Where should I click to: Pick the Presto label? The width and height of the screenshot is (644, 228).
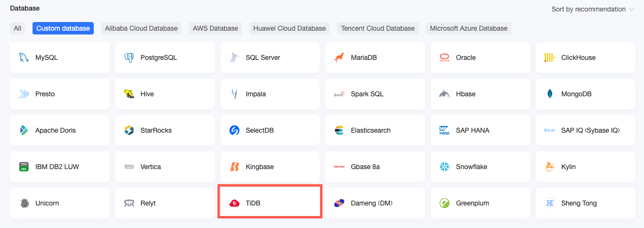(45, 94)
